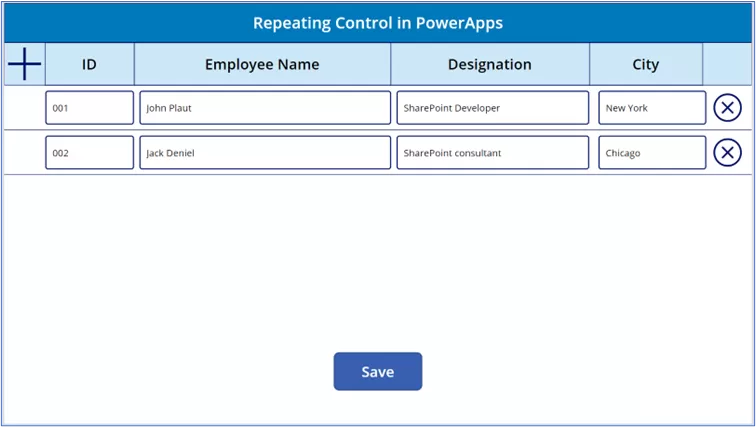Select the Employee Name column header
This screenshot has width=756, height=427.
point(262,65)
